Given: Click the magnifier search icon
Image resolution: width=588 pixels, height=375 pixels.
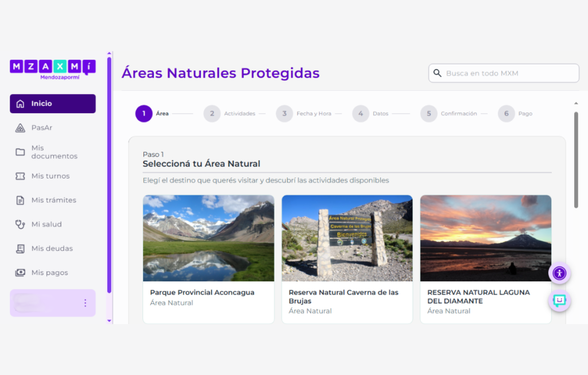Looking at the screenshot, I should pos(438,74).
